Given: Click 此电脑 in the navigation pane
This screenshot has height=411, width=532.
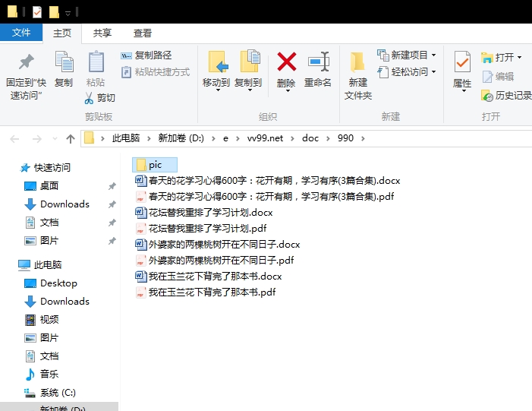Looking at the screenshot, I should coord(39,265).
